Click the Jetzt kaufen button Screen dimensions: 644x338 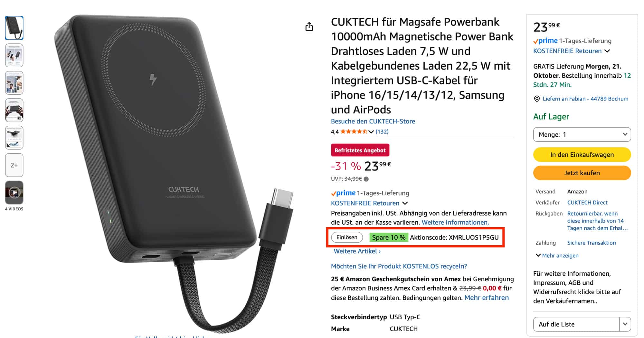(582, 173)
